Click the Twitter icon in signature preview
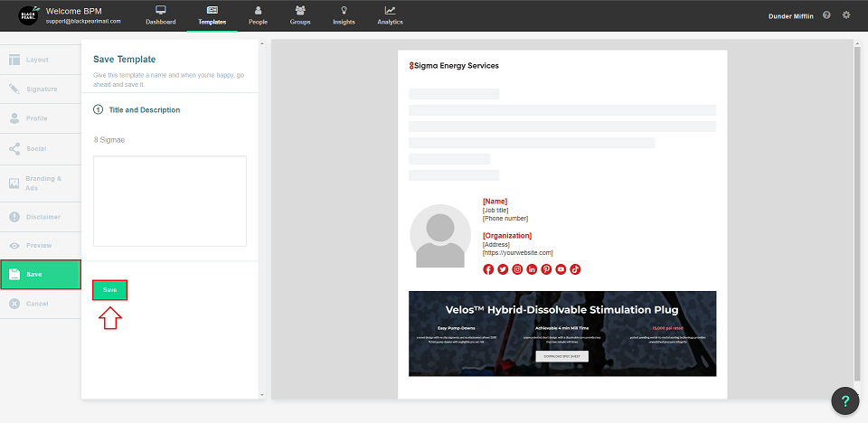This screenshot has height=423, width=868. pyautogui.click(x=503, y=269)
